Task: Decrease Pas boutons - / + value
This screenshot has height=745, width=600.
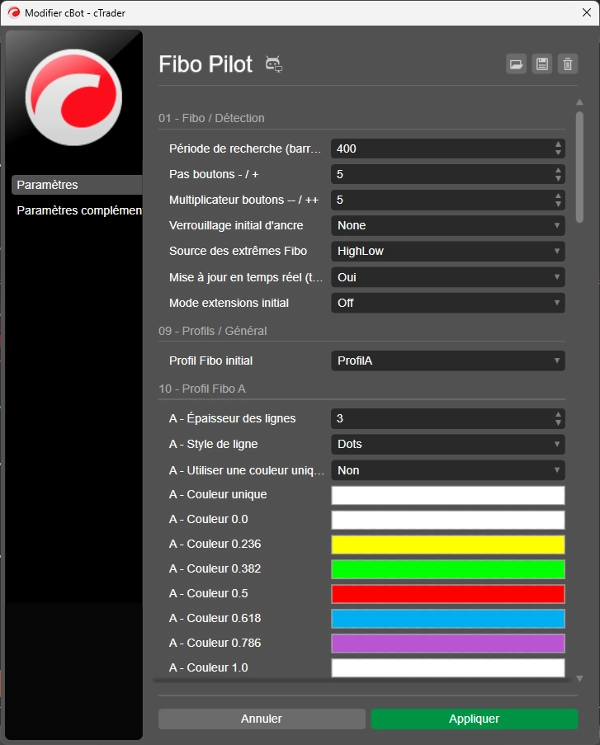Action: click(x=558, y=178)
